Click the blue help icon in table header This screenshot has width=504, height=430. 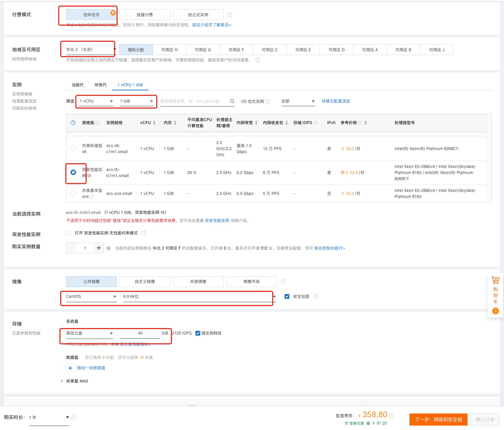pyautogui.click(x=73, y=123)
